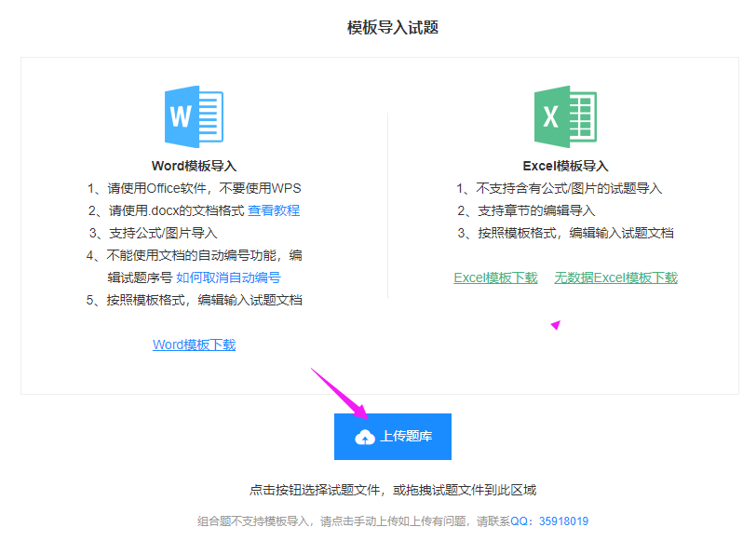The height and width of the screenshot is (541, 756).
Task: Open the 查看教程 tutorial link
Action: pyautogui.click(x=274, y=210)
